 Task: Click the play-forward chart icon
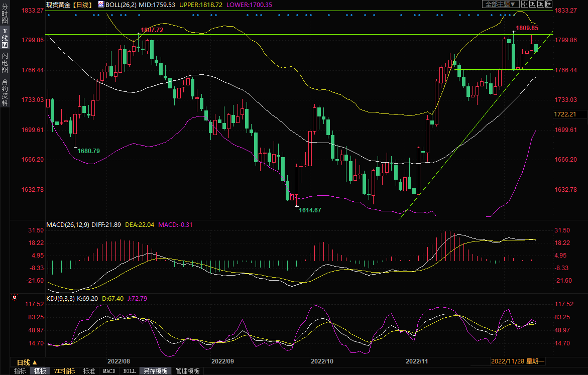(540, 5)
